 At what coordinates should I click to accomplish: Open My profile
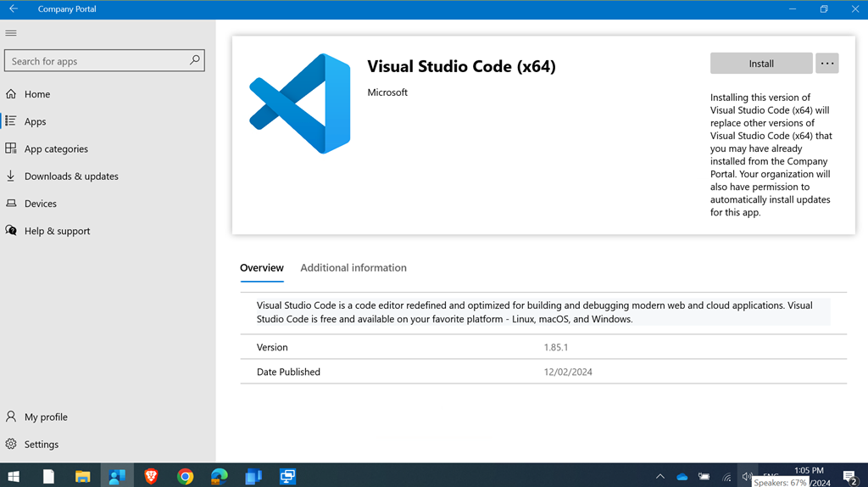[x=46, y=417]
